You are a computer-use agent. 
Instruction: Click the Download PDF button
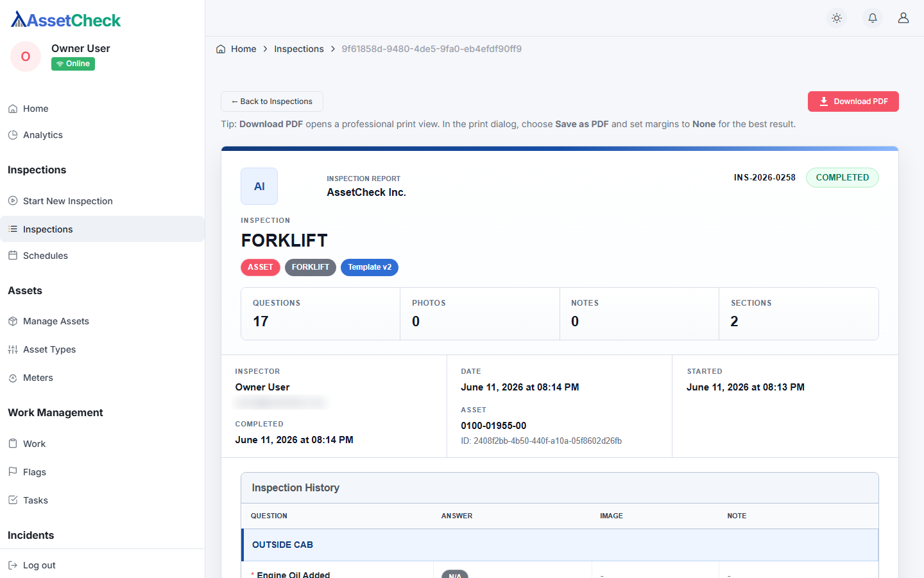853,101
